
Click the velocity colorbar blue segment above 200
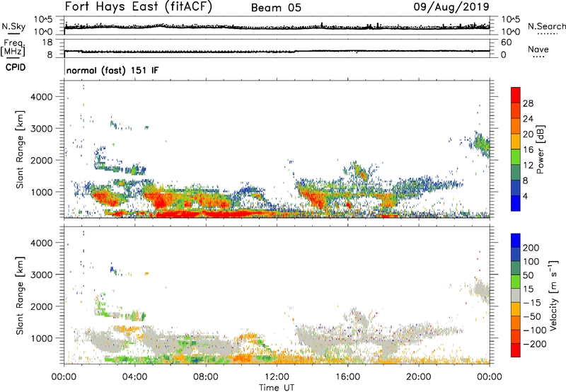tap(516, 241)
